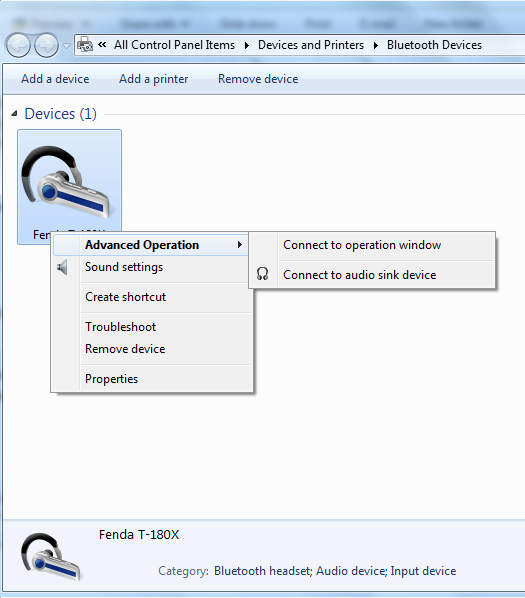Click the category value Bluetooth headset text
Screen dimensions: 525x598
[263, 571]
